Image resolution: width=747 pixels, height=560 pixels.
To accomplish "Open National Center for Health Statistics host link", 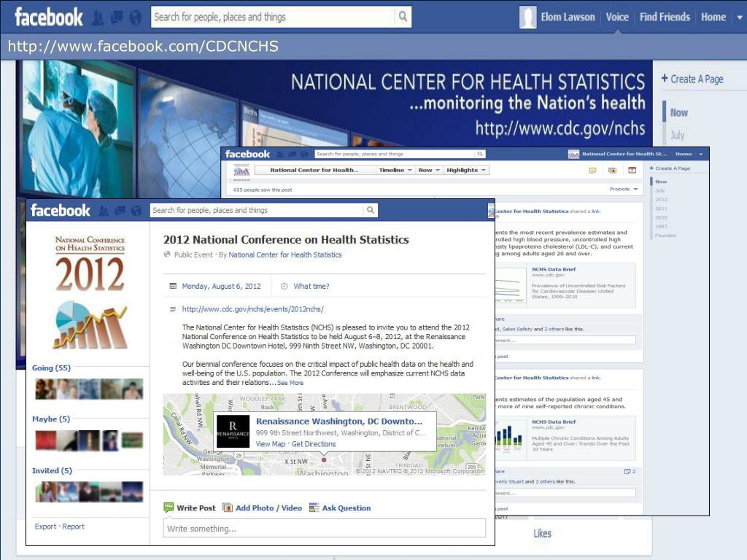I will click(x=285, y=254).
